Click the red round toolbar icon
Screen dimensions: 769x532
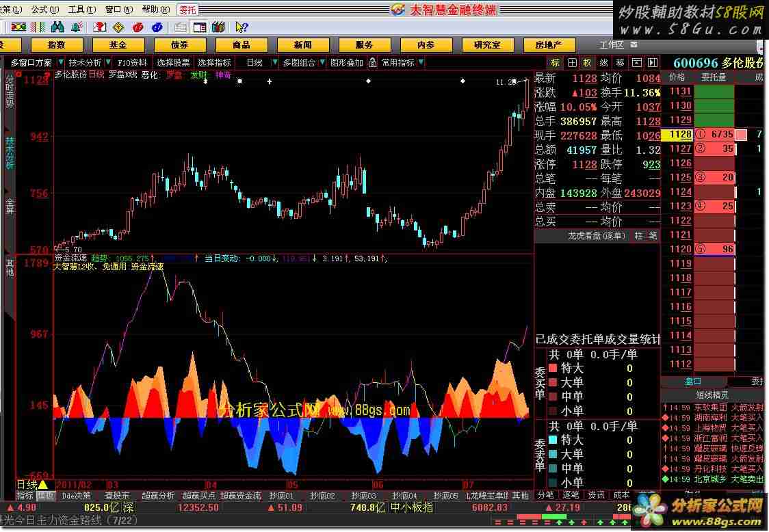point(138,27)
